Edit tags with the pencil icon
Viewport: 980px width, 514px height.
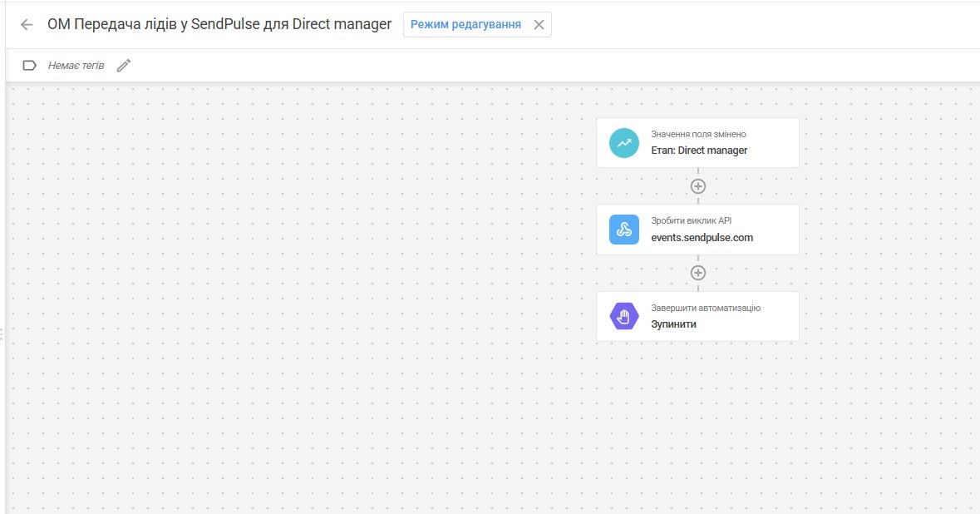(124, 65)
